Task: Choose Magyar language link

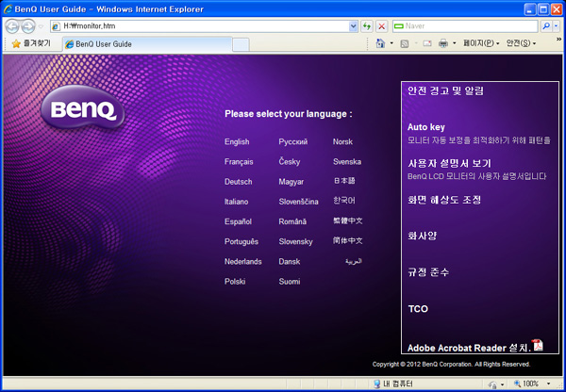Action: [x=291, y=182]
